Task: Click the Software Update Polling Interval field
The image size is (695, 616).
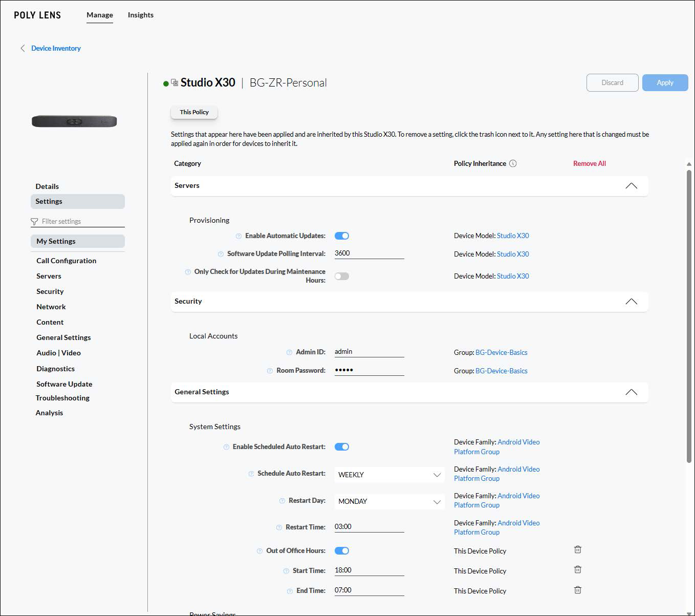Action: click(x=368, y=253)
